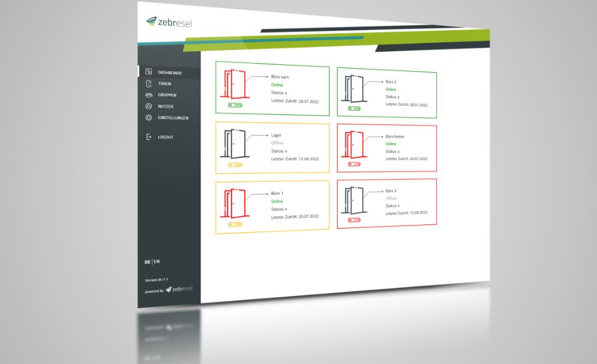Click Status: x line of Büro 3
Image resolution: width=597 pixels, height=364 pixels.
[392, 206]
